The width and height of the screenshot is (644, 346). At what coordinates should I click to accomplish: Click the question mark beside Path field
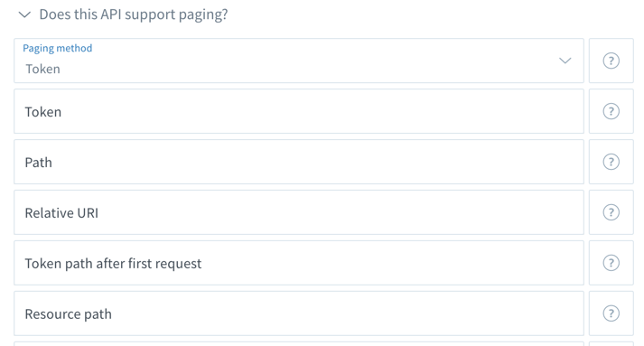611,162
